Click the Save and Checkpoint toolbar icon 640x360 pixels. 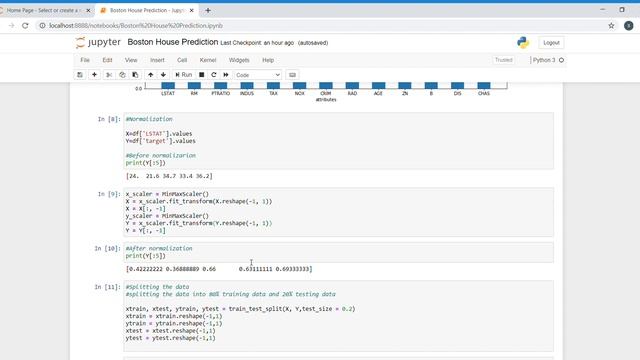[80, 75]
